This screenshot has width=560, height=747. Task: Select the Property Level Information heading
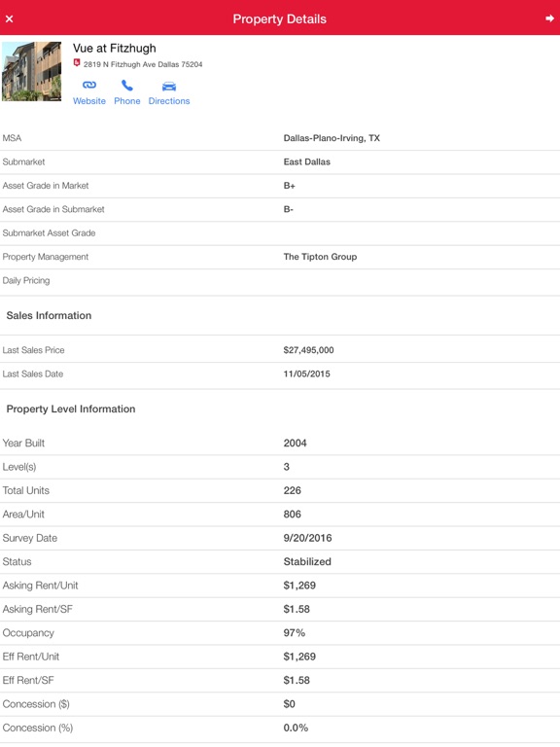click(71, 409)
